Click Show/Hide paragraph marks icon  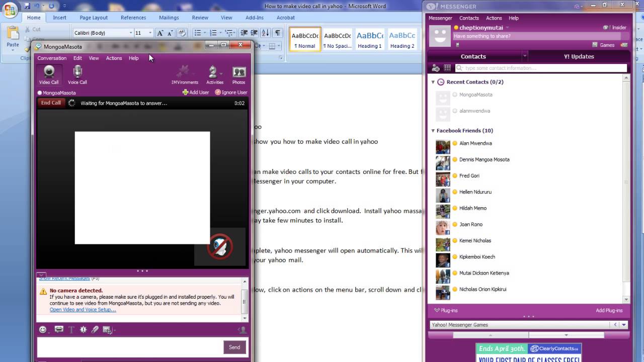point(278,33)
